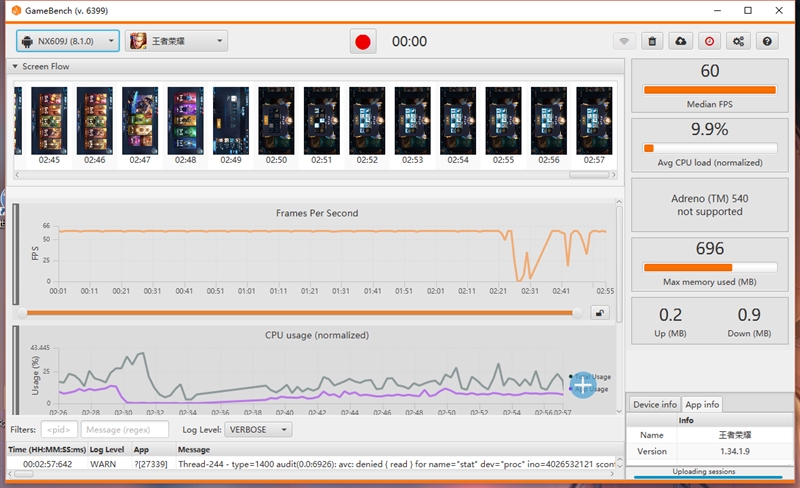The height and width of the screenshot is (488, 800).
Task: Toggle the FPS chart lock button
Action: [600, 312]
